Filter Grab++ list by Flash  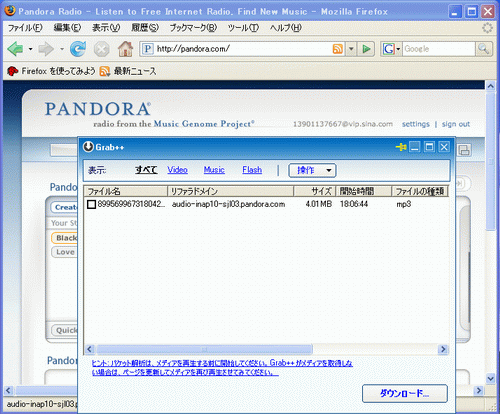click(252, 170)
